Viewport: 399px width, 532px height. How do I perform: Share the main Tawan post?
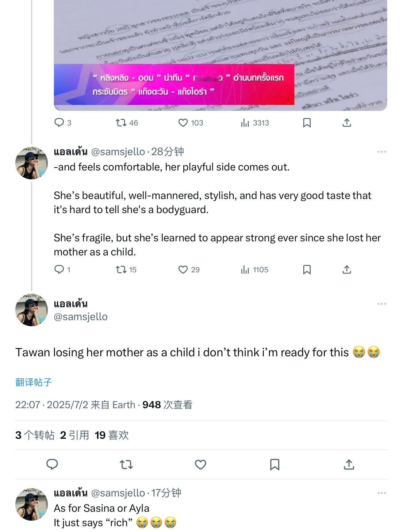pos(349,465)
